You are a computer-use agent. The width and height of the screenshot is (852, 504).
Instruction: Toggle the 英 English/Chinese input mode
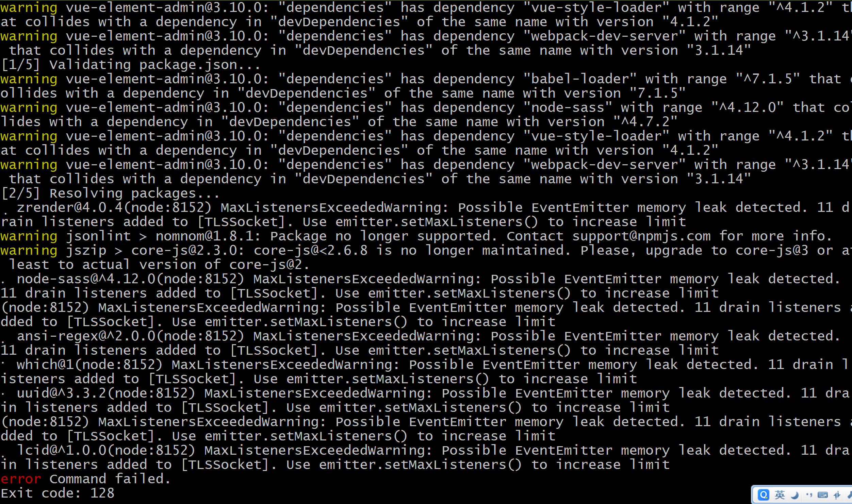(780, 495)
